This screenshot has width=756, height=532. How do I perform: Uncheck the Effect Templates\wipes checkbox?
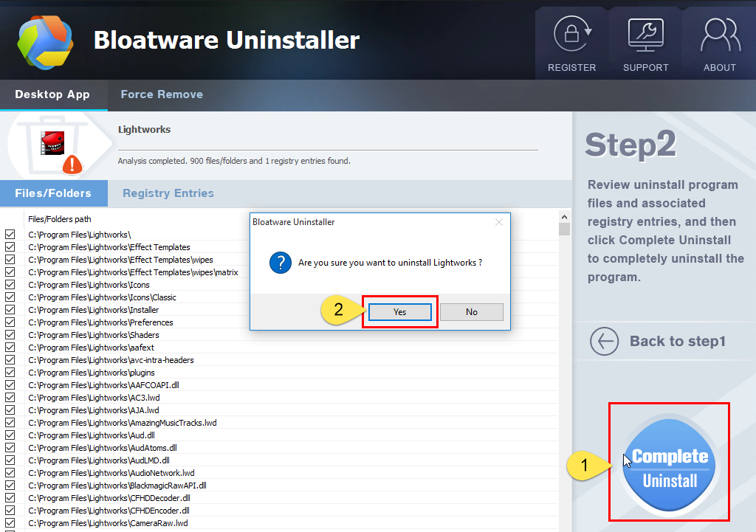click(x=10, y=260)
